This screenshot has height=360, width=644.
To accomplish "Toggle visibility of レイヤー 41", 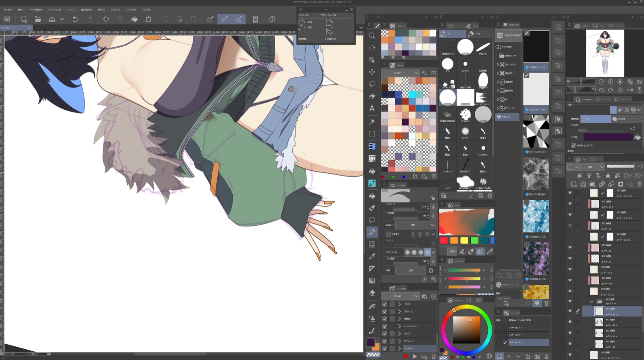I will 570,247.
